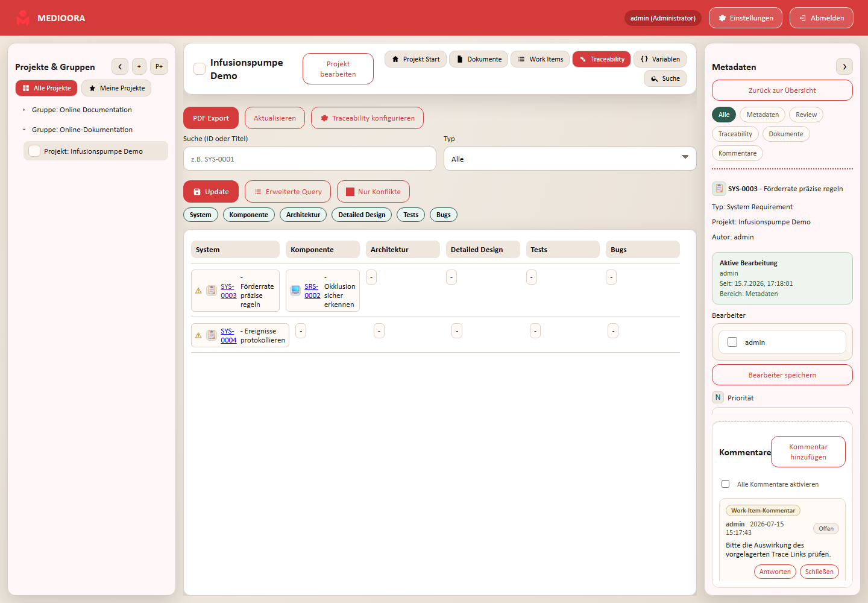Viewport: 868px width, 603px height.
Task: Click the monitor icon for SRS-0002
Action: point(295,291)
